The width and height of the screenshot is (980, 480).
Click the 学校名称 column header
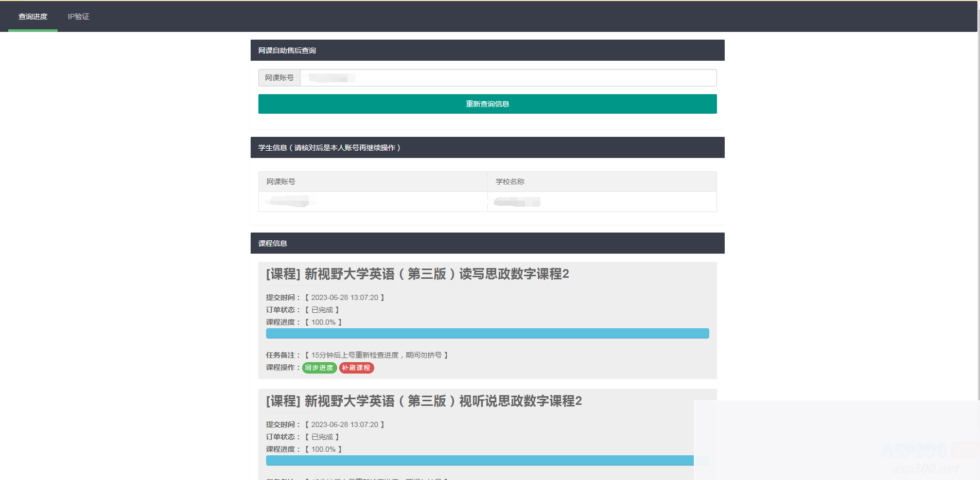pyautogui.click(x=509, y=182)
